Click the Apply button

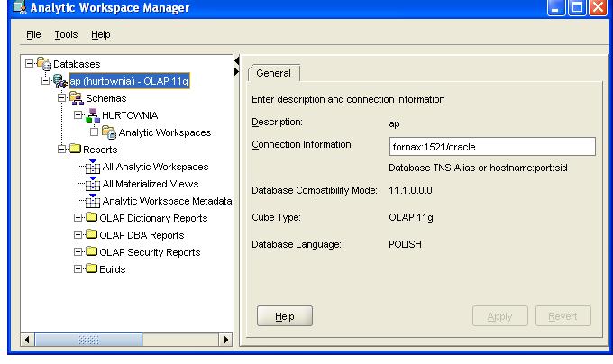(x=500, y=316)
